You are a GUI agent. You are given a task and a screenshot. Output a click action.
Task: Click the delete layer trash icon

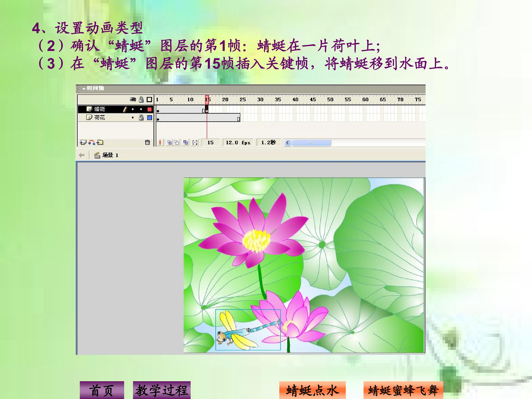click(x=147, y=142)
